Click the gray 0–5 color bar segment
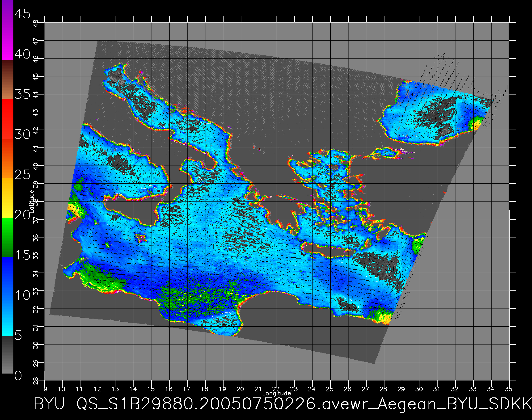 (8, 355)
